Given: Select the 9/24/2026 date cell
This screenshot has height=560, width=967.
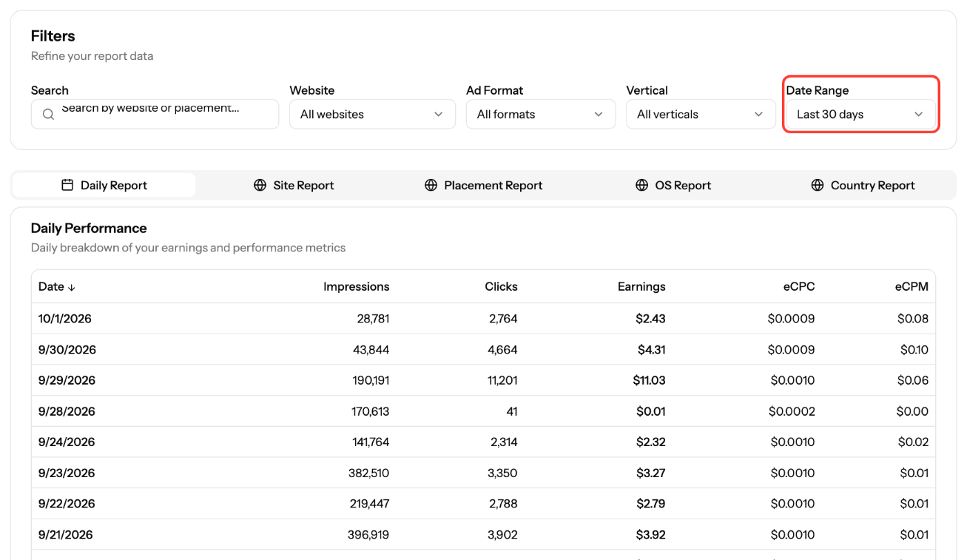Looking at the screenshot, I should coord(67,442).
